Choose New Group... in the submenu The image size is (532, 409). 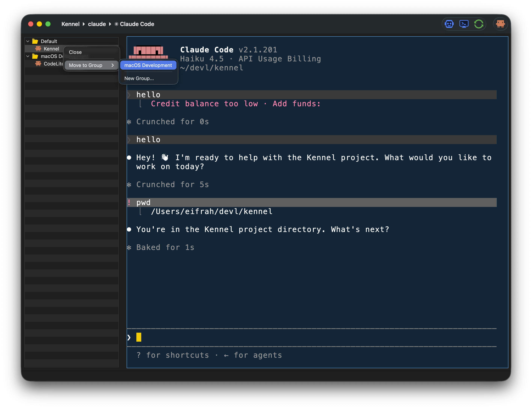(148, 78)
